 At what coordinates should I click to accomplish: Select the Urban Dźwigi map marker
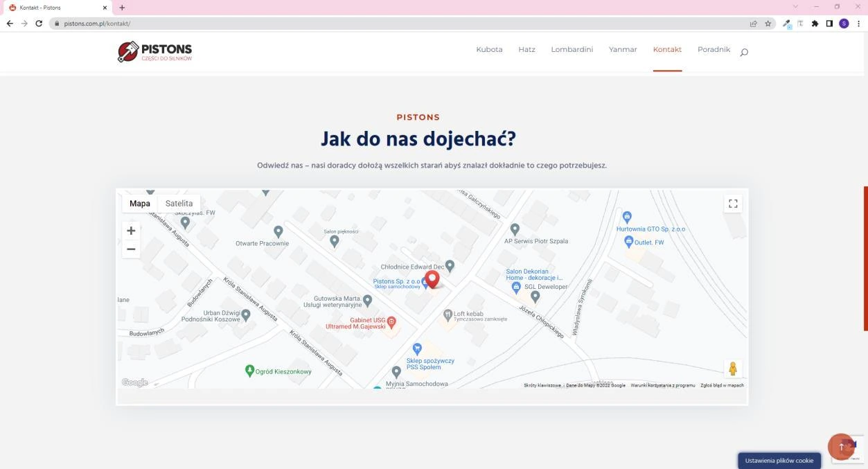(246, 315)
